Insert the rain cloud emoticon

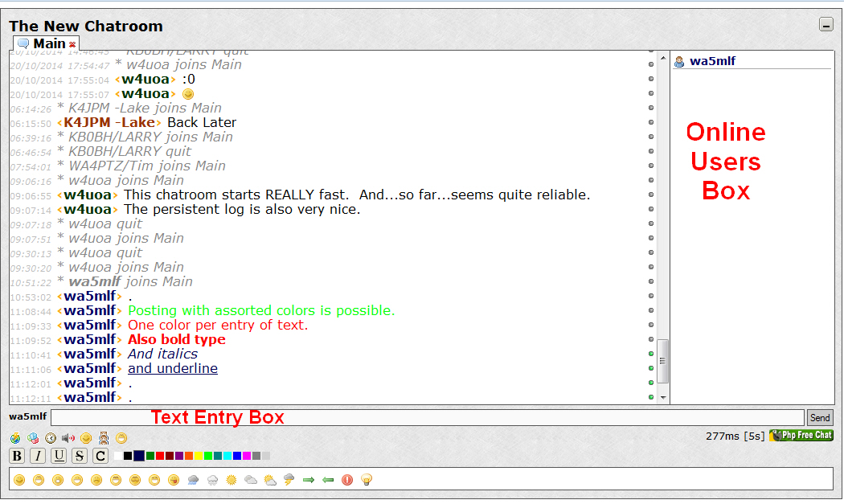coord(193,480)
